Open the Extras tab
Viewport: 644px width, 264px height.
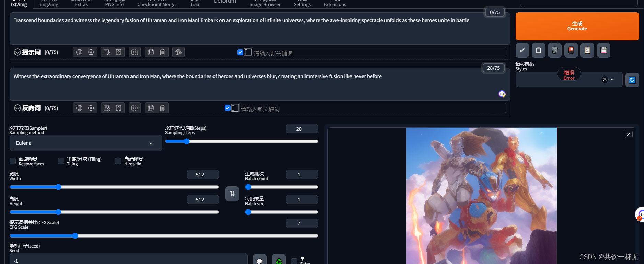(81, 3)
